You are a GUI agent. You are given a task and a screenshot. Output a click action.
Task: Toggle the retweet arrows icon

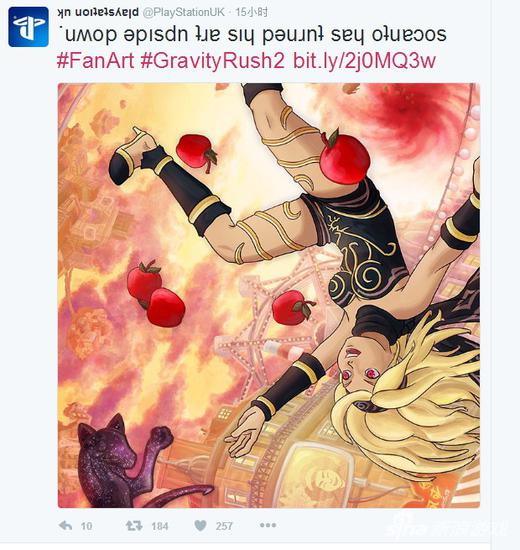(134, 525)
